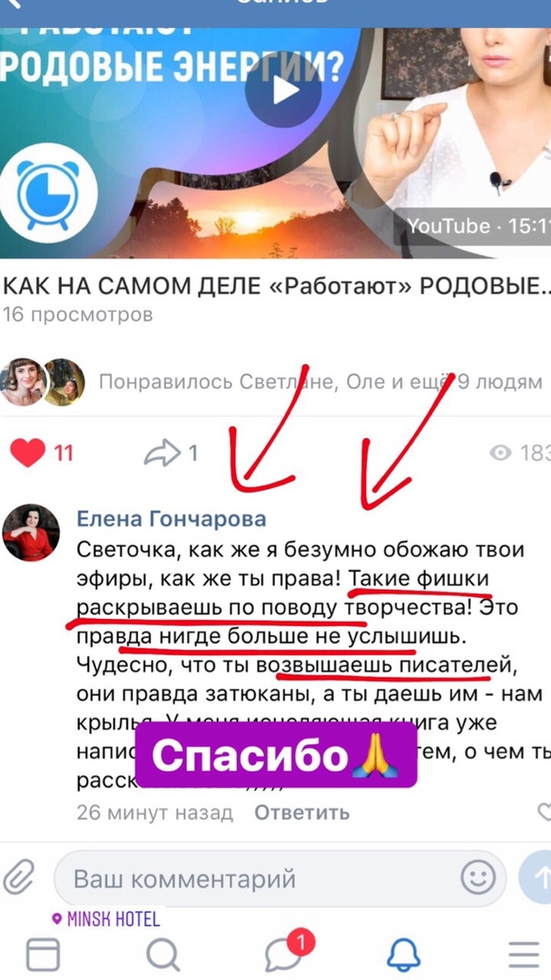
Task: Open the notifications bell tab
Action: [403, 955]
